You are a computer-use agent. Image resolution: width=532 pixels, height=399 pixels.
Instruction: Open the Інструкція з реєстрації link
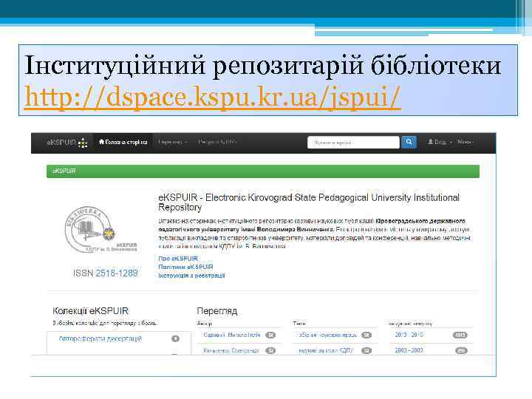(191, 276)
